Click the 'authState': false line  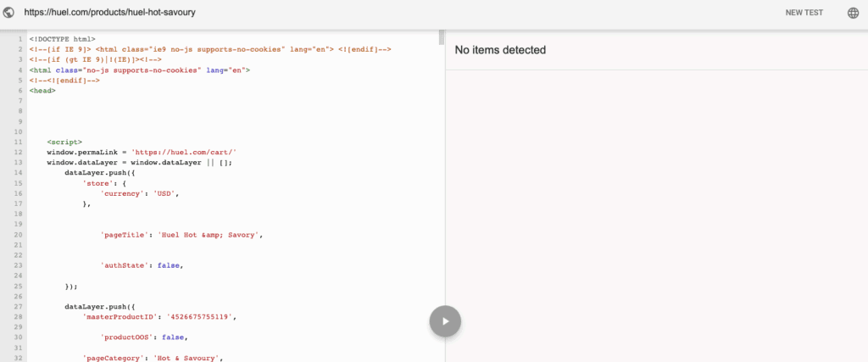[x=142, y=265]
